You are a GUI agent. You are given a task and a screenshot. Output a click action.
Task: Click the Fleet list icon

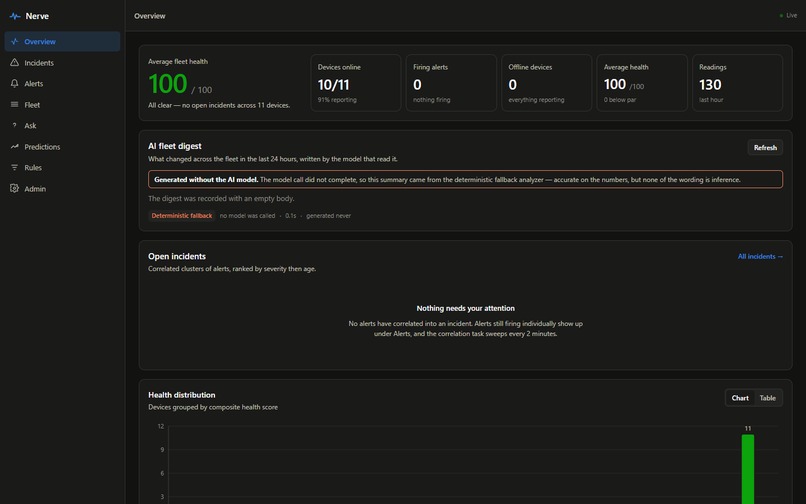click(14, 104)
